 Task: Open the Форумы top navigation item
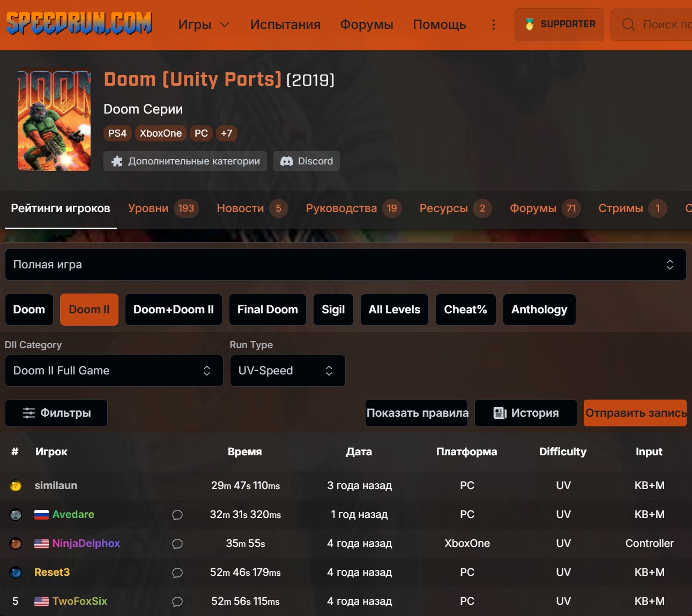tap(367, 25)
